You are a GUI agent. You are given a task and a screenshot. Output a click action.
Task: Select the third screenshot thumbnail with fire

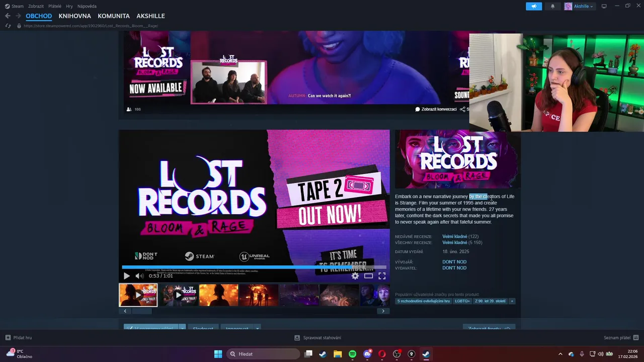pos(218,295)
